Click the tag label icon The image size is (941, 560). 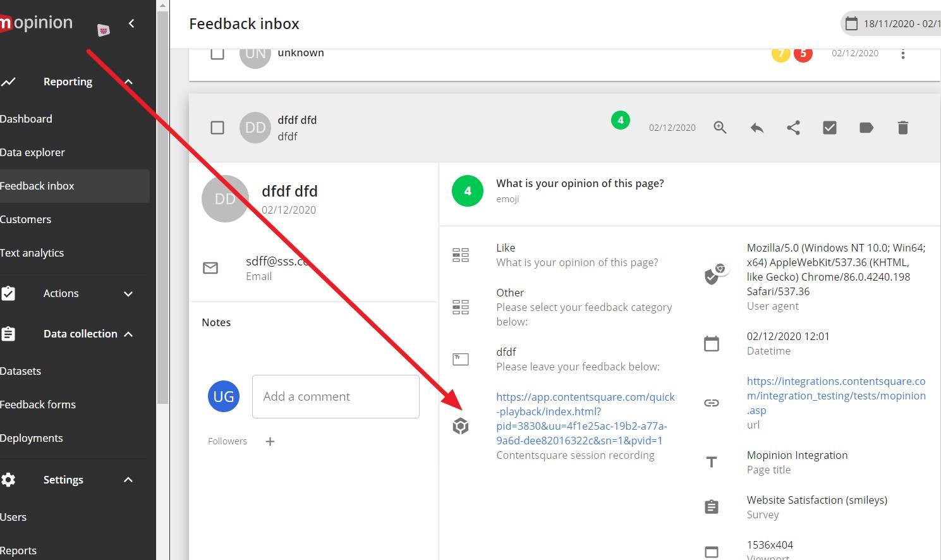[866, 128]
